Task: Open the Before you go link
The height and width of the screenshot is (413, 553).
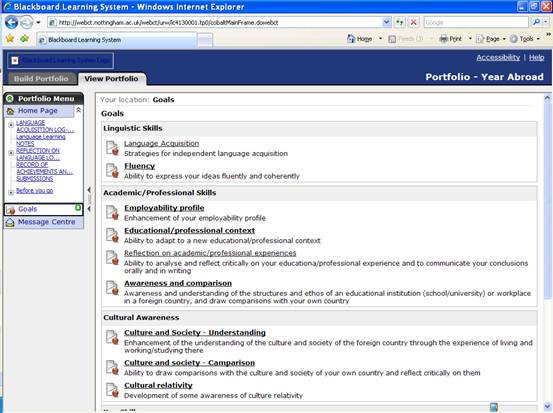Action: point(35,191)
